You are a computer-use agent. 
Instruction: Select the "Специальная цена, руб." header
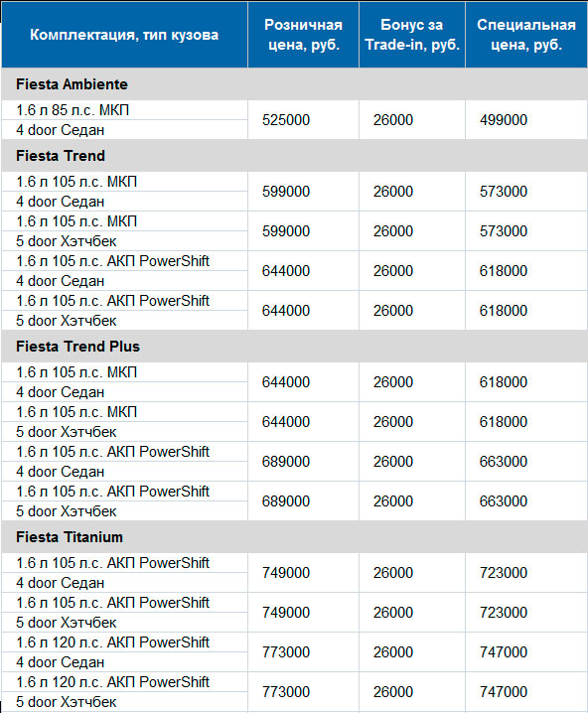click(526, 35)
